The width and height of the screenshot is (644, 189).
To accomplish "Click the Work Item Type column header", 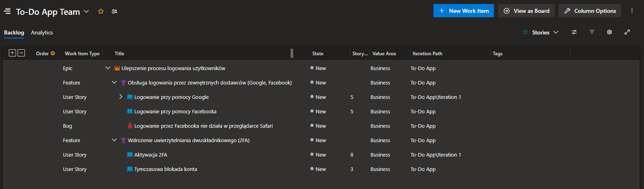I will tap(82, 53).
